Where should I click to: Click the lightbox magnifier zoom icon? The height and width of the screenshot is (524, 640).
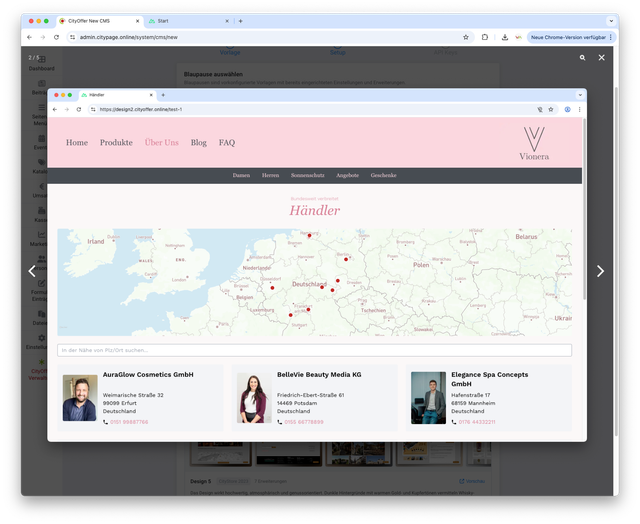point(583,58)
